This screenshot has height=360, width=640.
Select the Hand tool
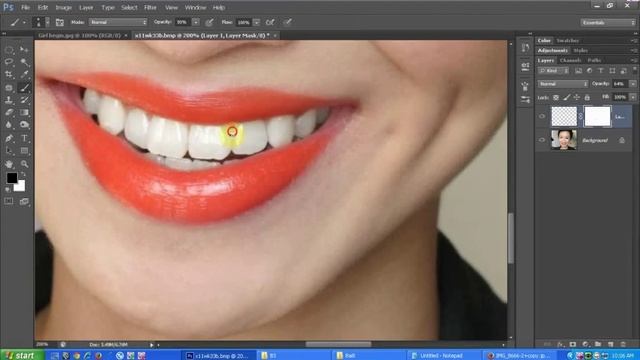pos(9,164)
